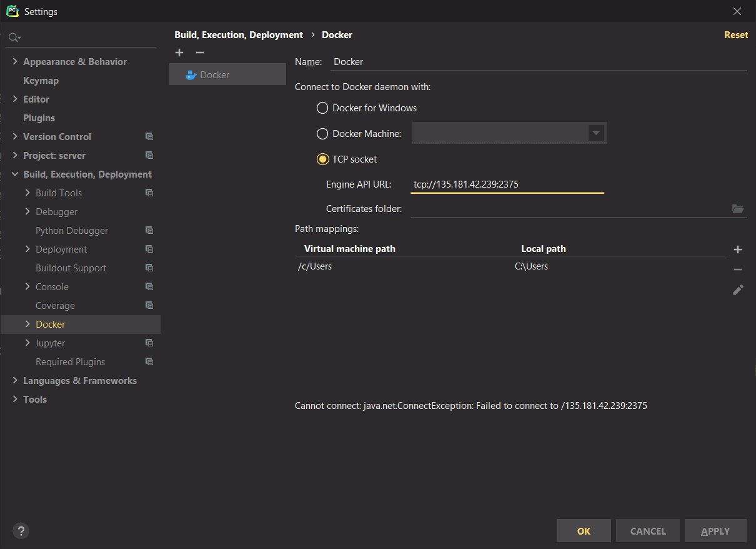This screenshot has width=756, height=549.
Task: Open the Plugins settings page
Action: pos(39,118)
